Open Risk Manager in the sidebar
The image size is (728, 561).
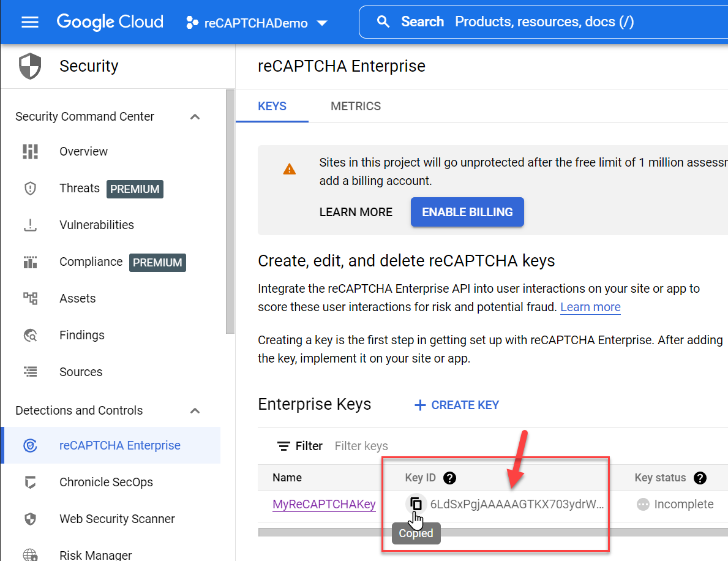coord(96,555)
